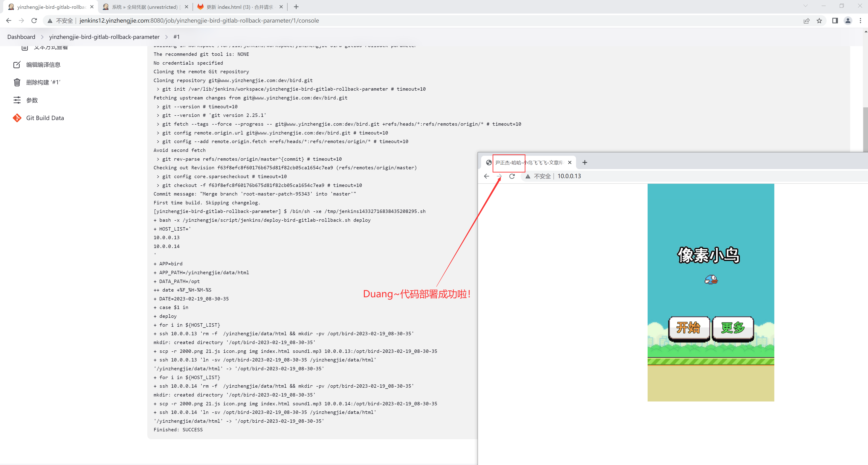Expand breadcrumb arrow after Dashboard
The width and height of the screenshot is (868, 465).
(42, 37)
